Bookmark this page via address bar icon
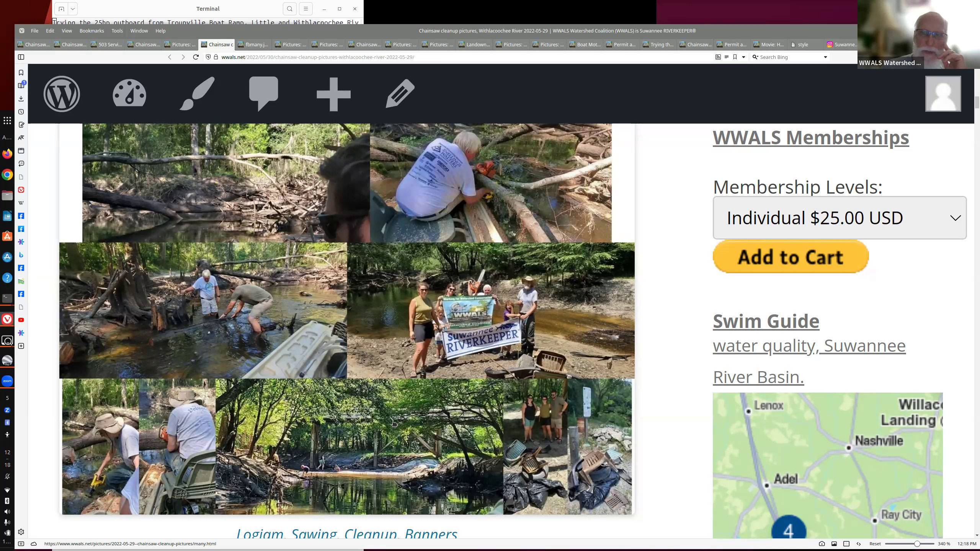The width and height of the screenshot is (980, 551). 735,57
